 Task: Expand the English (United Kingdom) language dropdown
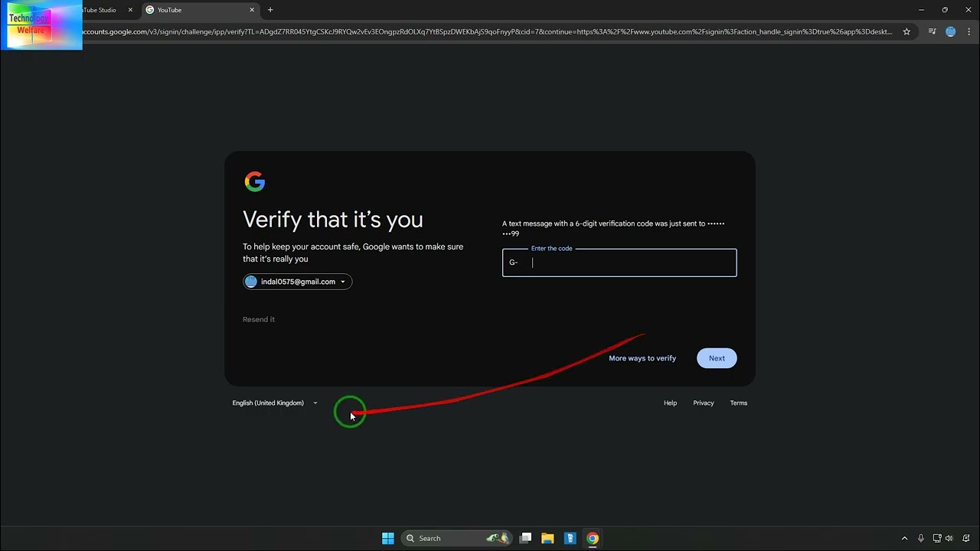275,403
